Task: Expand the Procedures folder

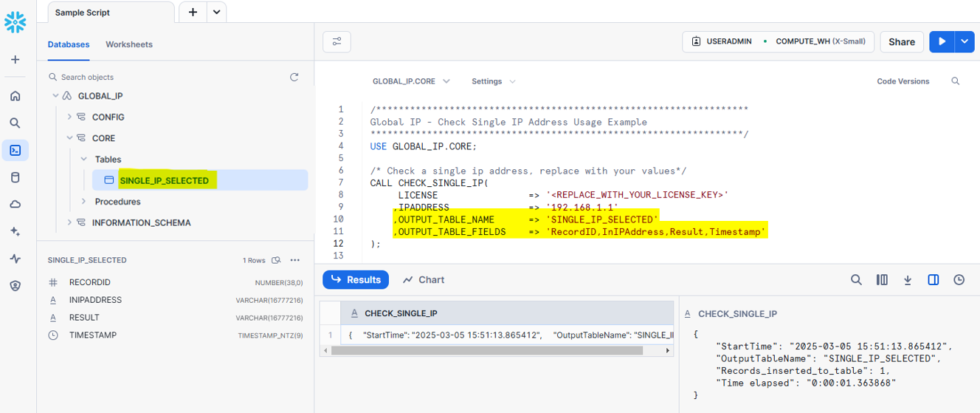Action: pos(83,202)
